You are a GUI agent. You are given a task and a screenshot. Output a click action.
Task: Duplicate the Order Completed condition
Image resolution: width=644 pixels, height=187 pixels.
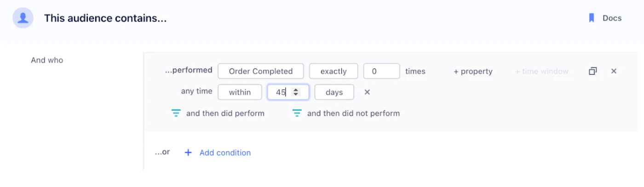point(593,71)
